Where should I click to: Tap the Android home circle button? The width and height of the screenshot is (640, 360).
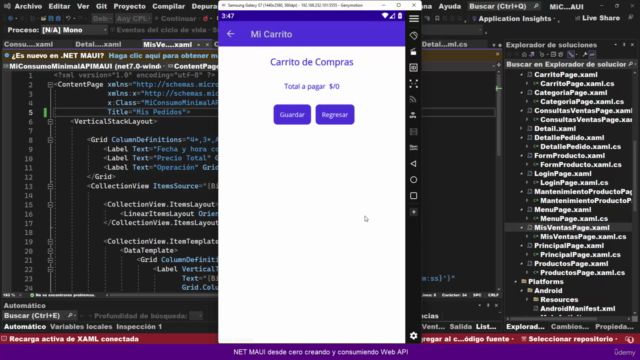pyautogui.click(x=413, y=180)
